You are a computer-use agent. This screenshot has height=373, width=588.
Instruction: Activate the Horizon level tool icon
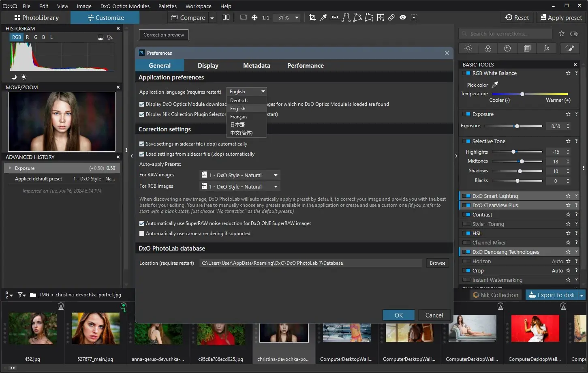tap(335, 17)
